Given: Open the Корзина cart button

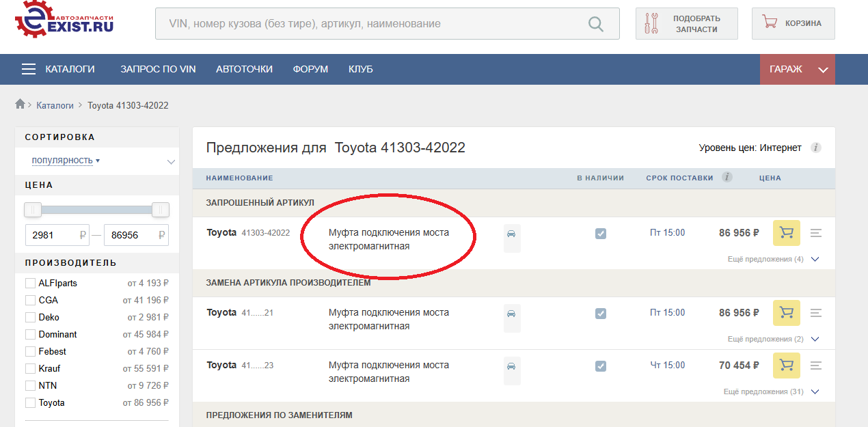Looking at the screenshot, I should point(794,24).
